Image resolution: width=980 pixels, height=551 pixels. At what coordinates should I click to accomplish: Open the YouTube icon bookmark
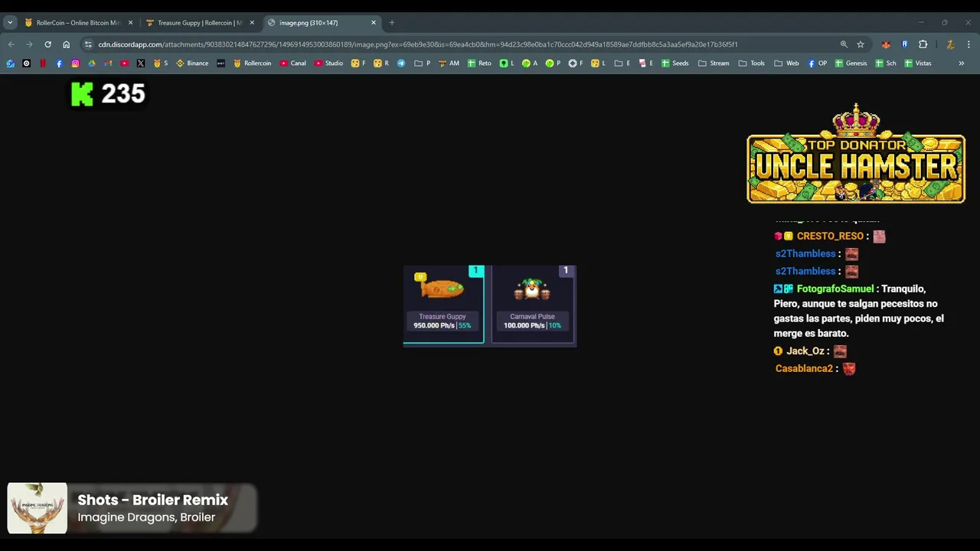pos(124,64)
